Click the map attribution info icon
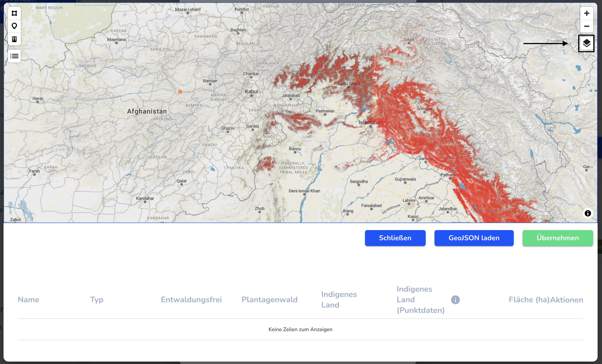Screen dimensions: 602x364 click(588, 213)
